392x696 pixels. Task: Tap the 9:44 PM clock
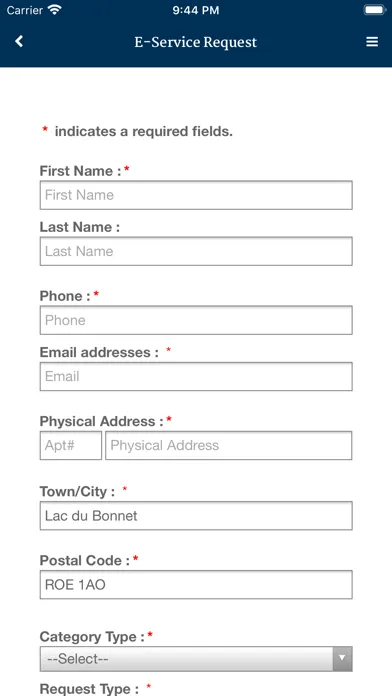[196, 10]
